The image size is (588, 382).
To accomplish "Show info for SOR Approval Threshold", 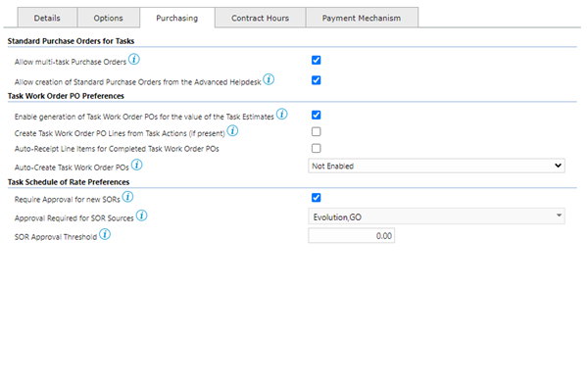I will click(105, 234).
